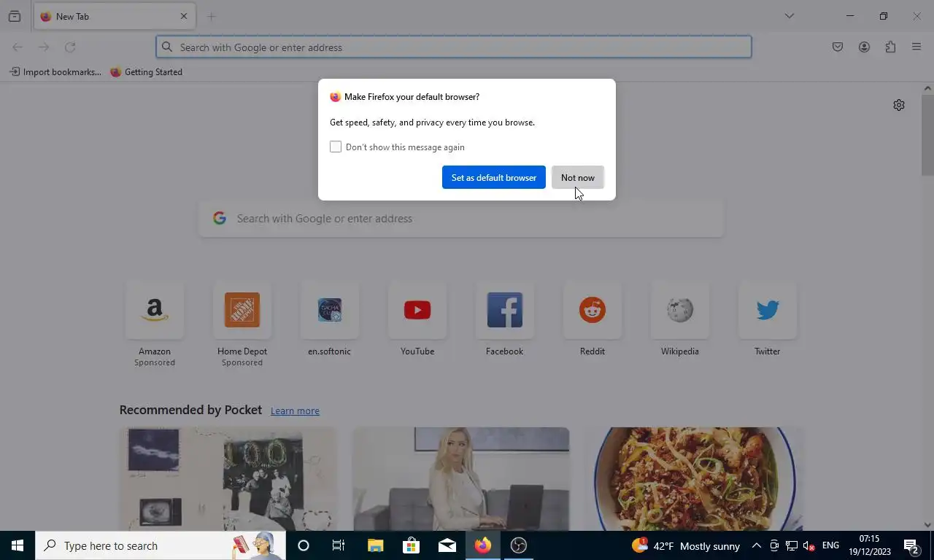
Task: Open notification center icon
Action: point(911,545)
